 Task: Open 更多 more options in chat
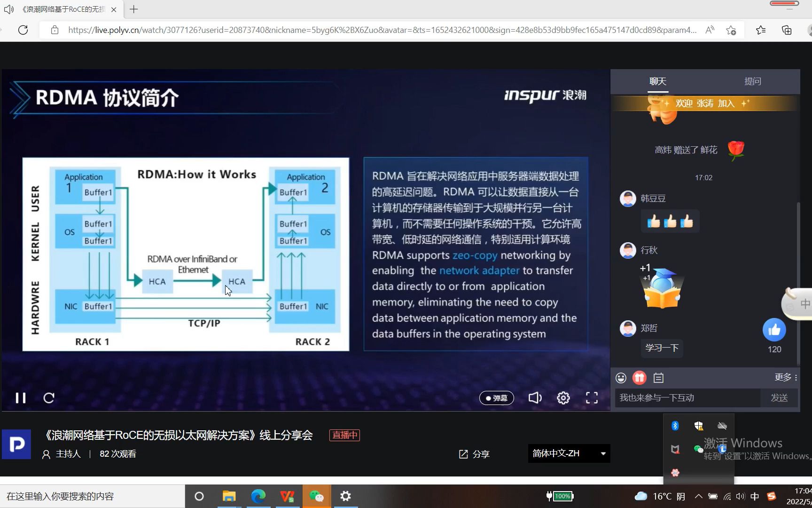[786, 377]
